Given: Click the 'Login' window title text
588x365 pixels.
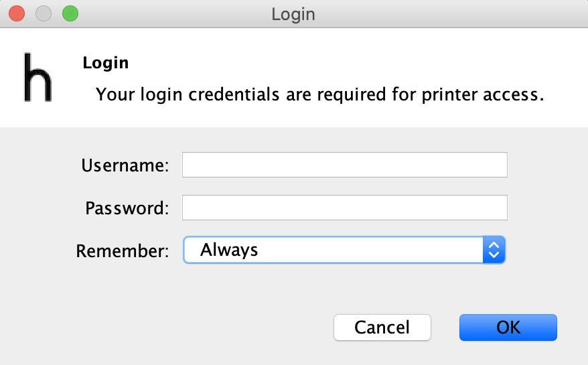Looking at the screenshot, I should pos(293,14).
